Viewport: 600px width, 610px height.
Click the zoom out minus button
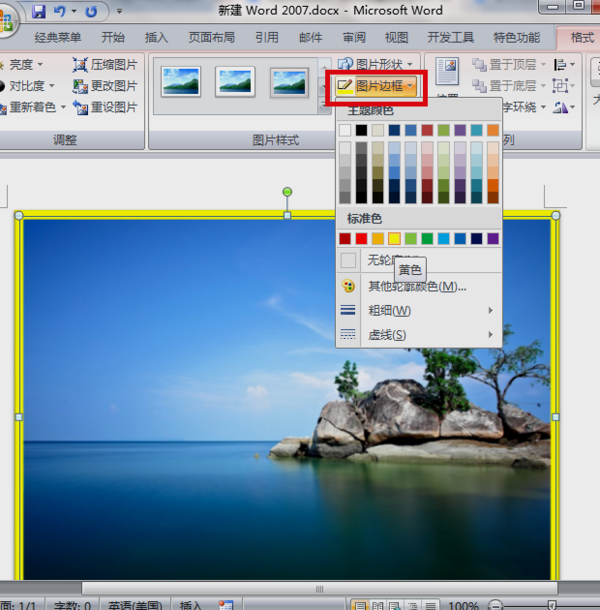pos(495,605)
